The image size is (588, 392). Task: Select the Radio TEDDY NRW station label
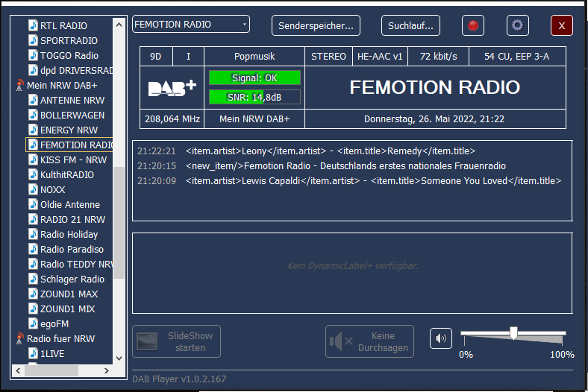[77, 265]
